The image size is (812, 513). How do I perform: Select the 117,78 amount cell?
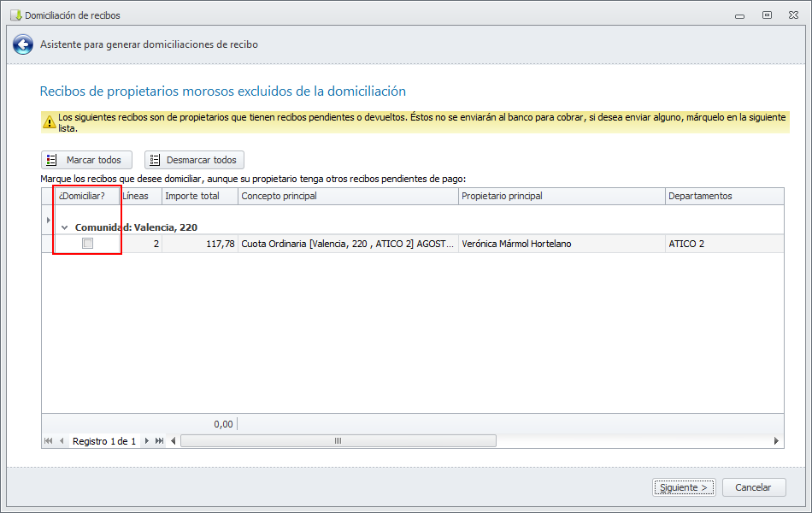pos(200,244)
